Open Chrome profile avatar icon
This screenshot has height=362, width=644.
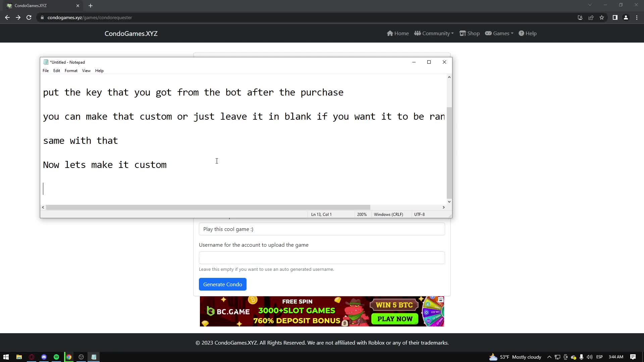point(626,17)
